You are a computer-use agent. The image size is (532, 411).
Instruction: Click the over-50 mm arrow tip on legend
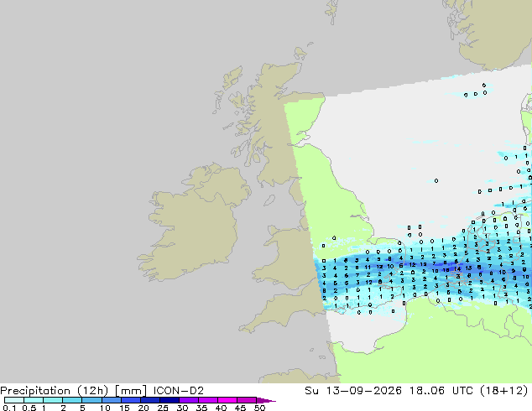click(x=266, y=400)
